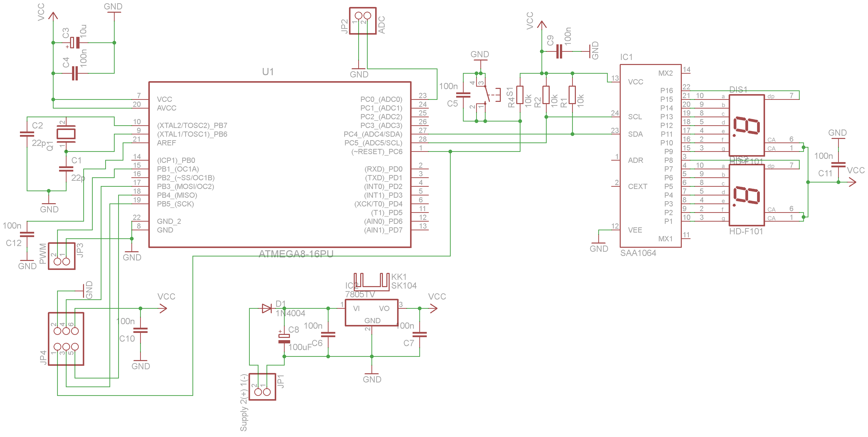This screenshot has width=868, height=437.
Task: Click the U1 reference designator
Action: (x=268, y=72)
